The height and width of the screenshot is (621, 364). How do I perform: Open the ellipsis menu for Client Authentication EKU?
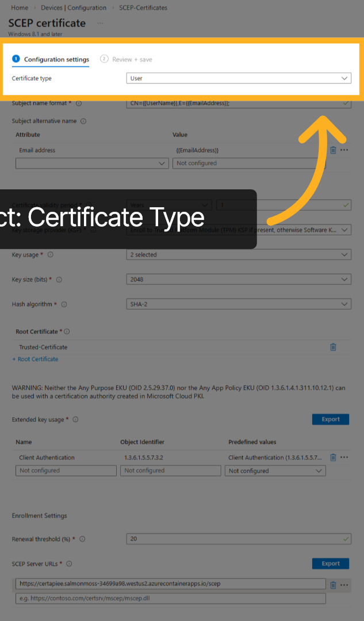(344, 457)
